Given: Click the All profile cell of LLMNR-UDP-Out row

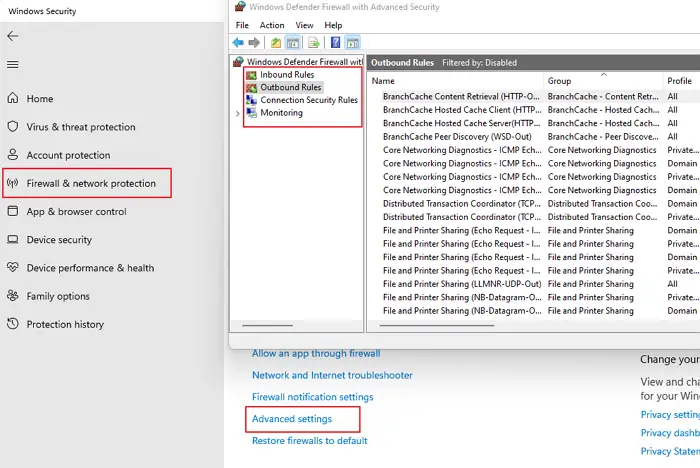Looking at the screenshot, I should (672, 284).
